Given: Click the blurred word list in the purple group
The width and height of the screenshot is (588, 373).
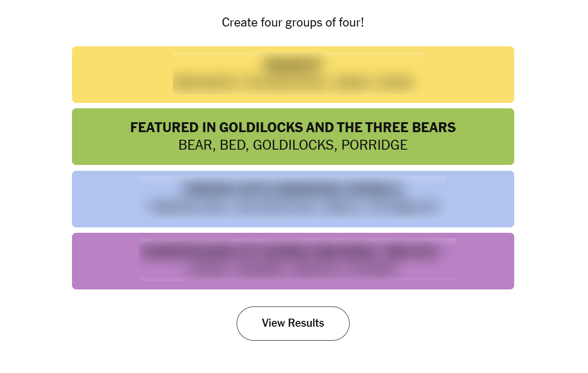Looking at the screenshot, I should [x=293, y=270].
